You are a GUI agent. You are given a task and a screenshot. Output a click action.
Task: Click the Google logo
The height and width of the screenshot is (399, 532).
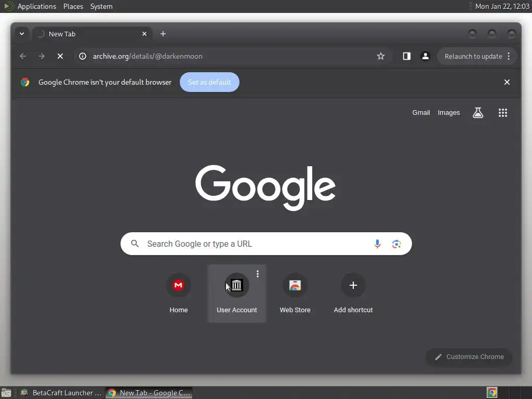coord(265,188)
